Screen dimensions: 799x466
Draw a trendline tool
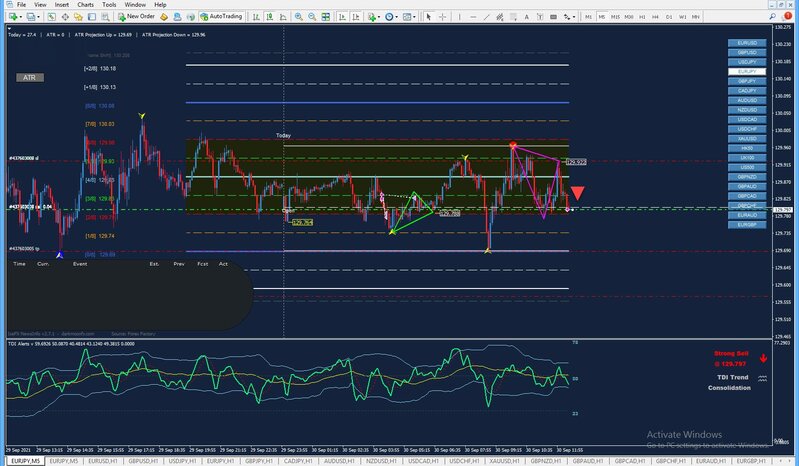(x=487, y=17)
